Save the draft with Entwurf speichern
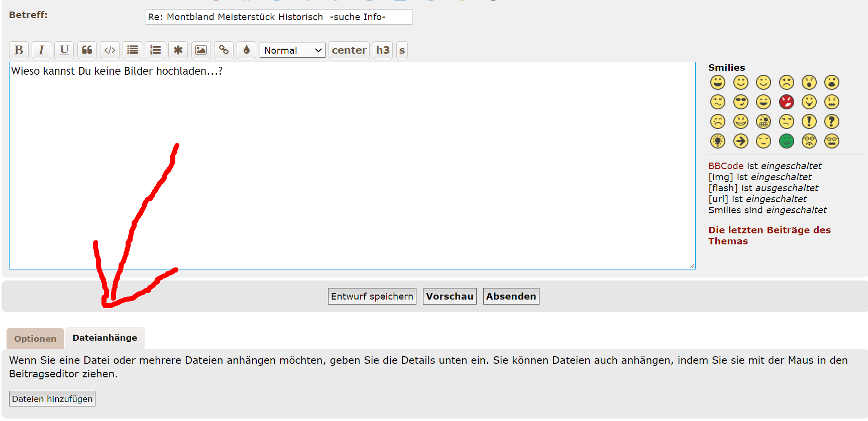Screen dimensions: 868x421 (372, 296)
